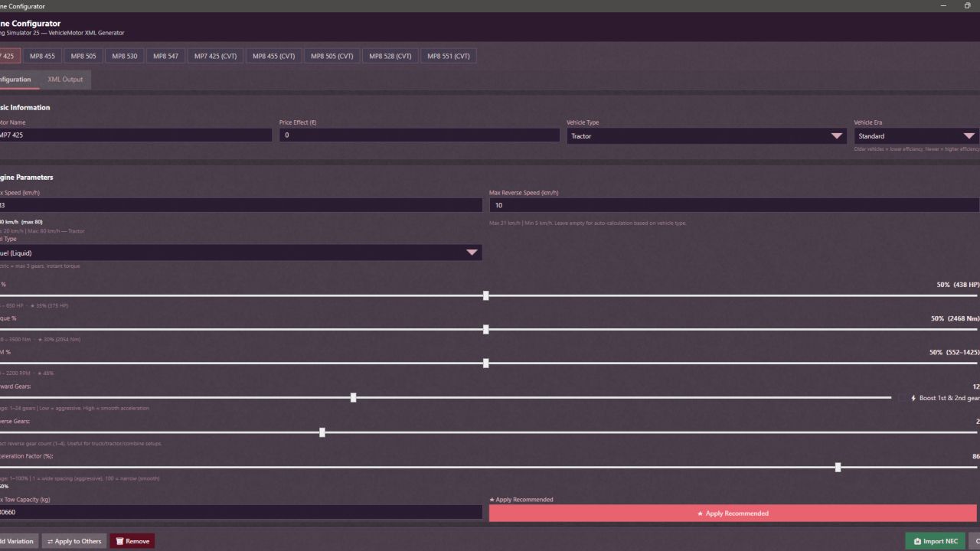
Task: Focus the Max Tow Capacity field
Action: (240, 512)
